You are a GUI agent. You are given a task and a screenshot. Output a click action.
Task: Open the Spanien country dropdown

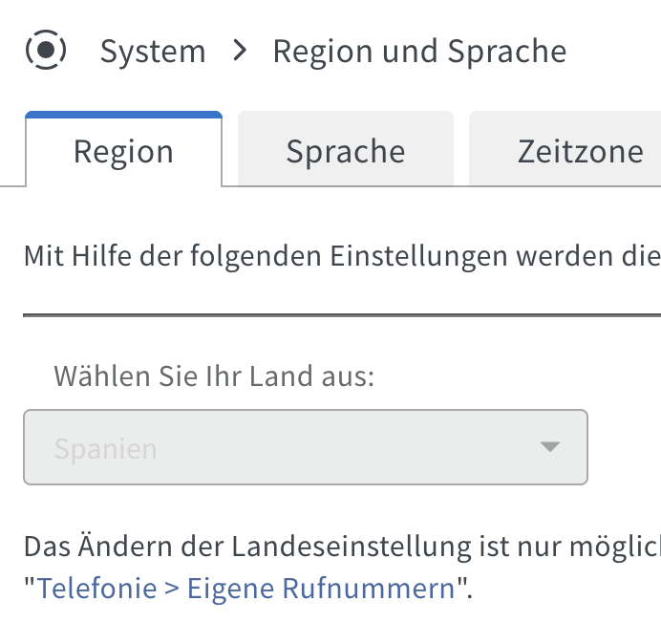(x=306, y=447)
